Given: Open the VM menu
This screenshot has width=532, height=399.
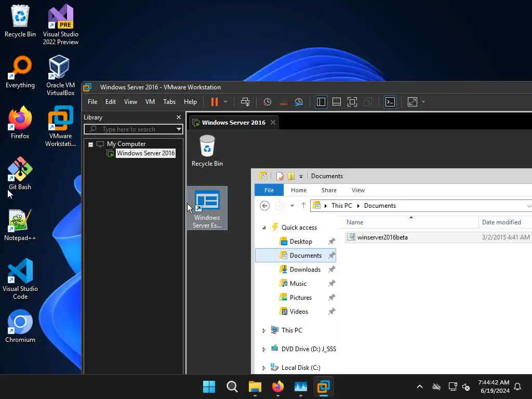Looking at the screenshot, I should pos(150,102).
